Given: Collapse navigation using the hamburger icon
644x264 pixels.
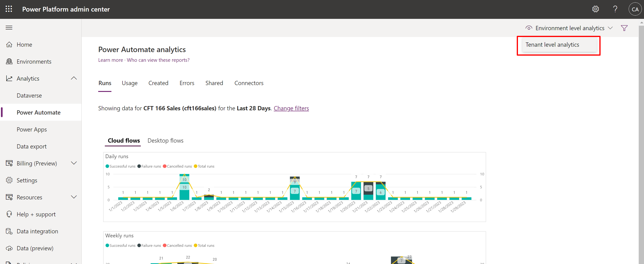Looking at the screenshot, I should [9, 27].
